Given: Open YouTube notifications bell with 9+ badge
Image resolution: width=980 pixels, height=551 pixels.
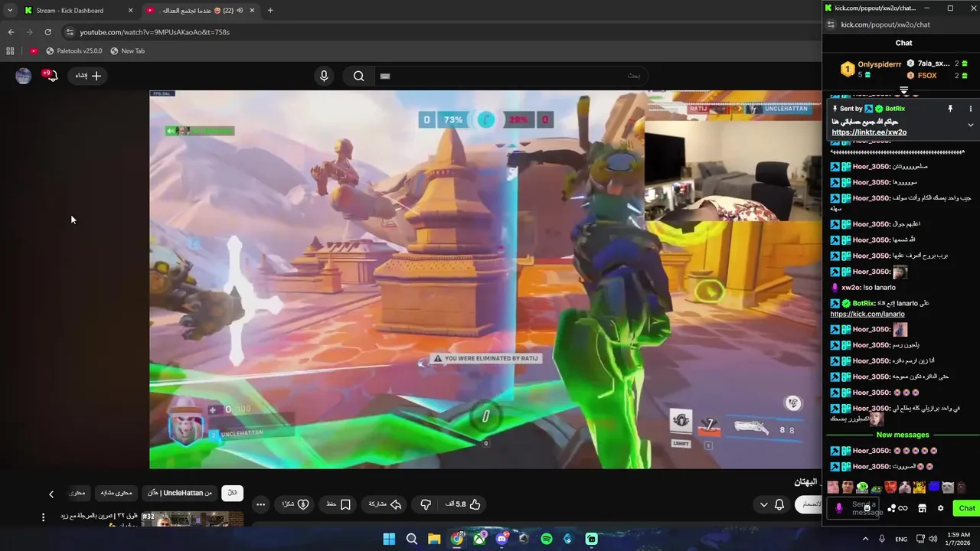Looking at the screenshot, I should [51, 76].
